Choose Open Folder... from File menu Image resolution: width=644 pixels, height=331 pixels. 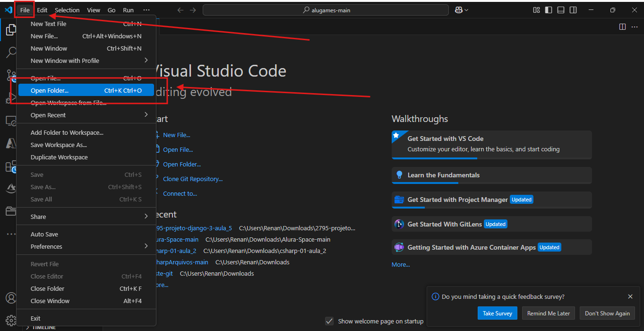86,90
